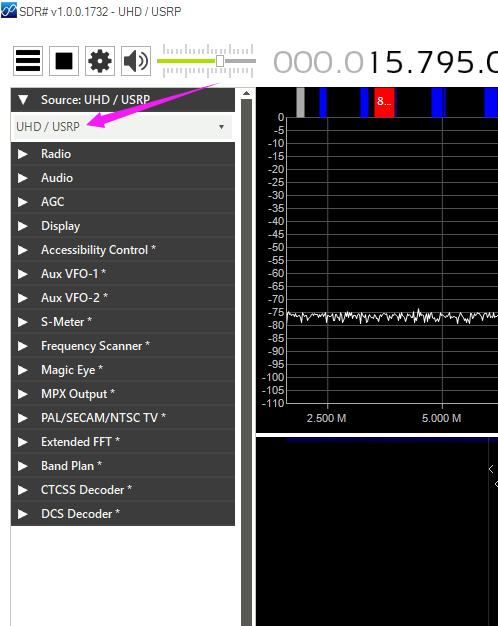Click the red band plan marker labeled 8...

coord(384,102)
